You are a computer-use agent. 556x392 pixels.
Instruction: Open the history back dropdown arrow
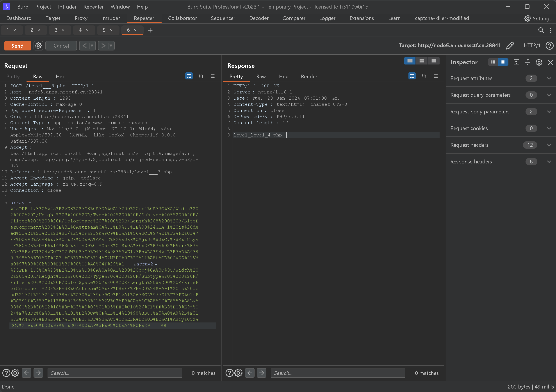[92, 46]
